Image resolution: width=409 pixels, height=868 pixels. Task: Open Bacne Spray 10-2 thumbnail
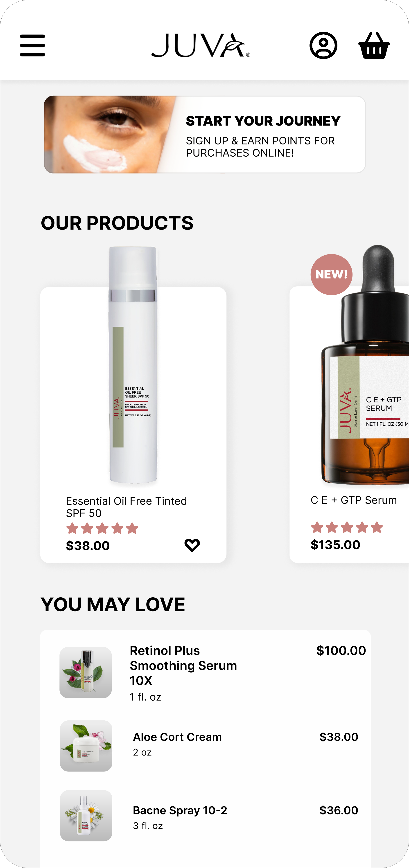(86, 815)
